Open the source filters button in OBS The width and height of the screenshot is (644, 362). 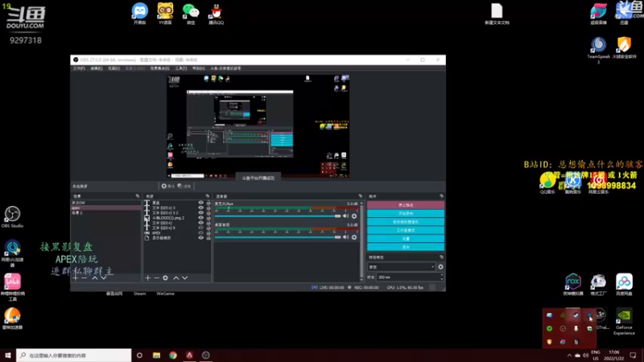184,187
